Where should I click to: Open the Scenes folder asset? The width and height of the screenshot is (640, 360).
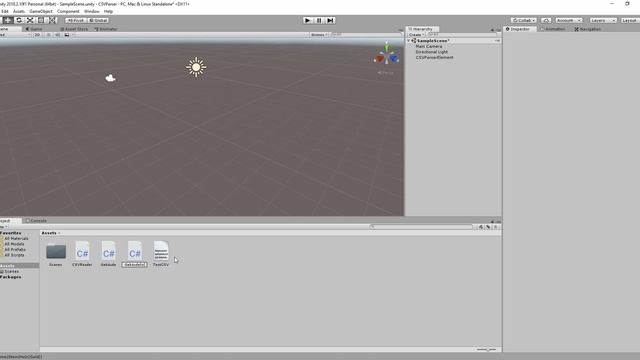[56, 254]
